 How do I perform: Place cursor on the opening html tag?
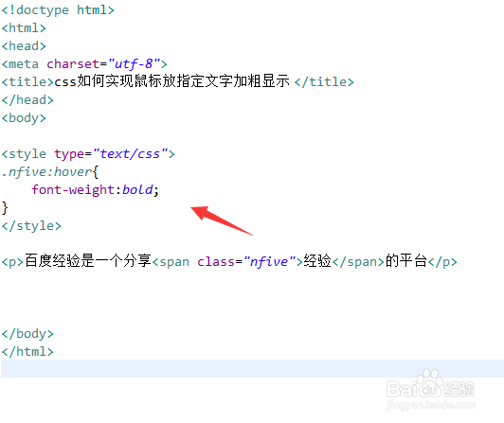(24, 28)
